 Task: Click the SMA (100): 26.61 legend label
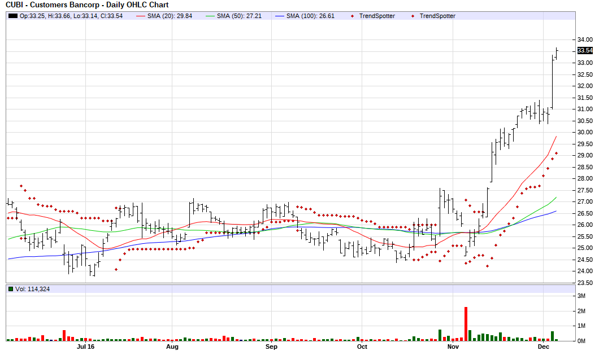point(310,16)
